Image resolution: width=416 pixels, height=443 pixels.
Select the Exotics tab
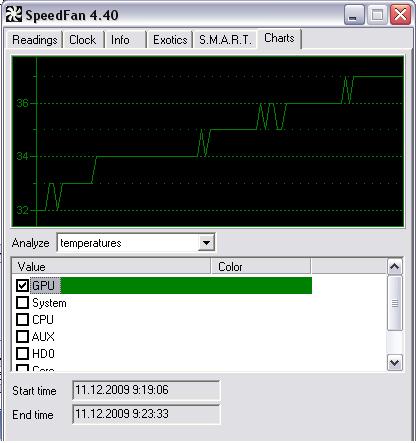click(x=170, y=40)
